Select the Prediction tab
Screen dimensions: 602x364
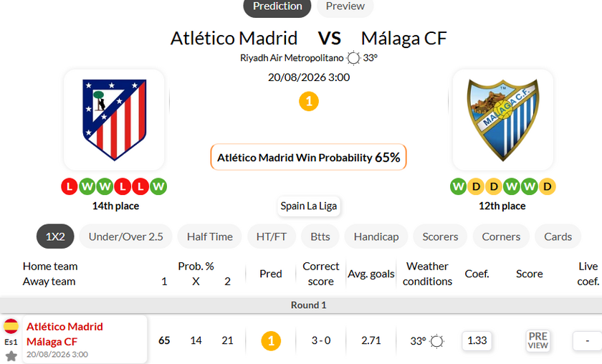point(277,6)
